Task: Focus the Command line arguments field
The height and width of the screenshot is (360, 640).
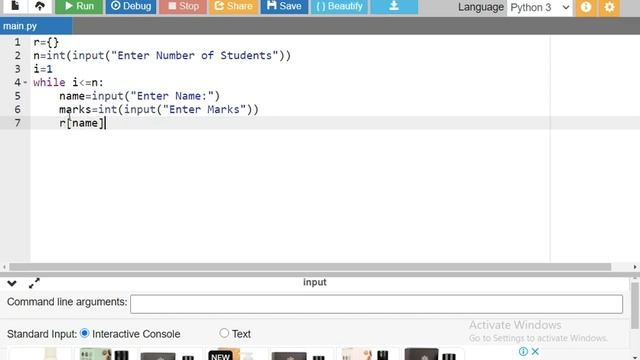Action: pos(376,304)
